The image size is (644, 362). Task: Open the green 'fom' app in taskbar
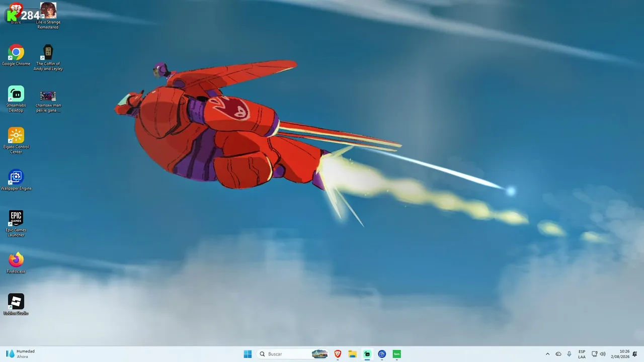(x=396, y=354)
